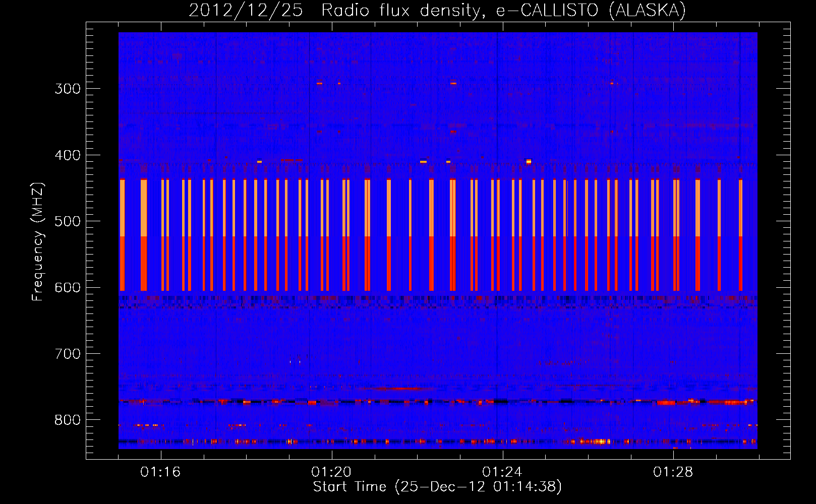Click the 500 frequency tick label

pyautogui.click(x=68, y=221)
